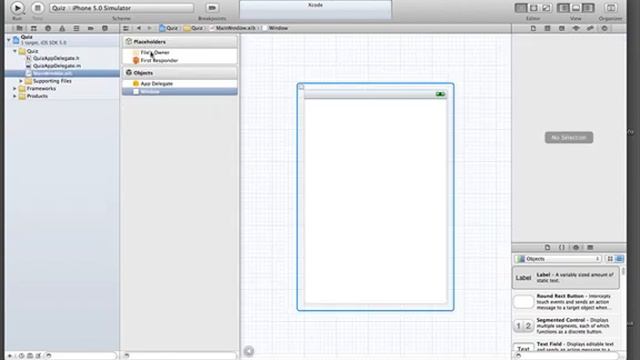Show the Log navigator
This screenshot has width=640, height=360.
coord(105,28)
